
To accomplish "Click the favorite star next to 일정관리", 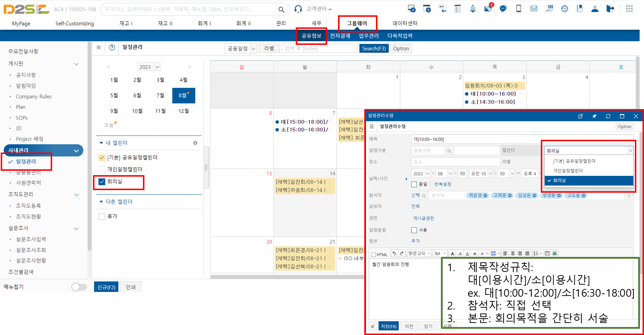I will 99,47.
